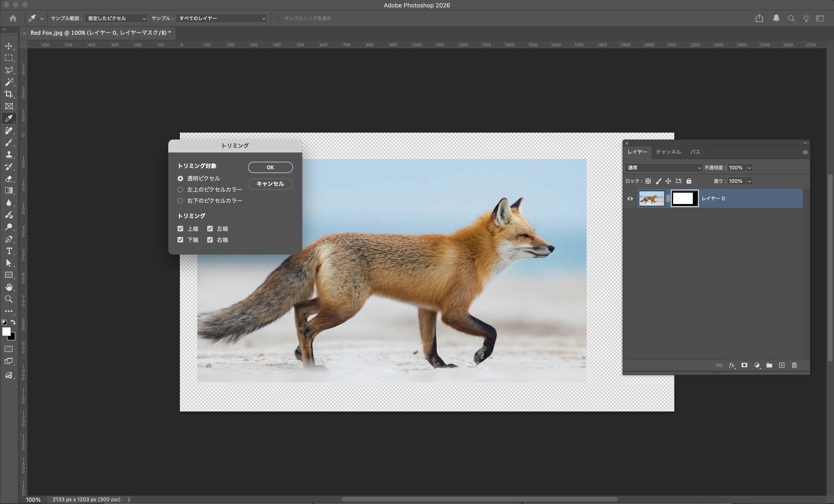
Task: Hide レイヤー 0 with eye icon
Action: coord(630,199)
